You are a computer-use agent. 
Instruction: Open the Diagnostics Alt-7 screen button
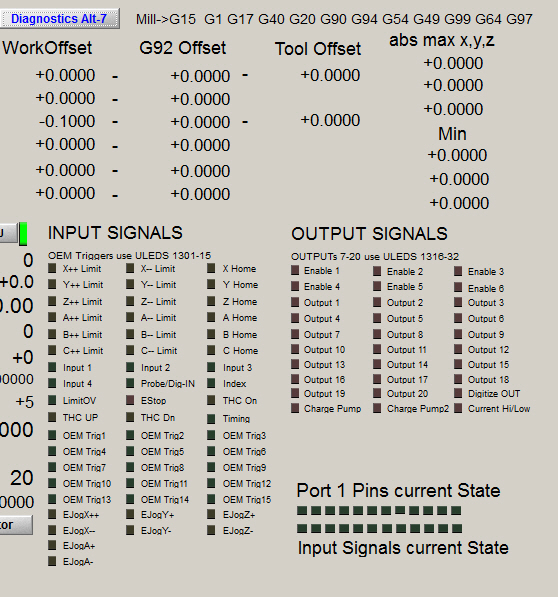(x=59, y=19)
